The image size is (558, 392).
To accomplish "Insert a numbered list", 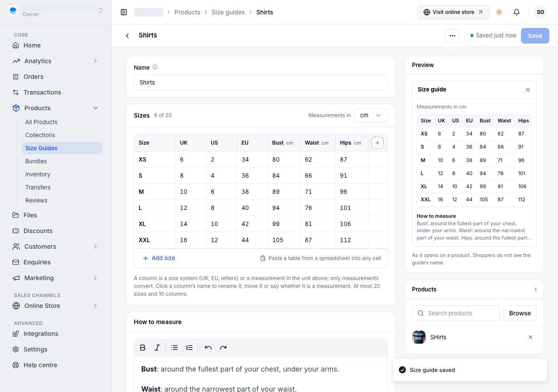I will click(189, 348).
